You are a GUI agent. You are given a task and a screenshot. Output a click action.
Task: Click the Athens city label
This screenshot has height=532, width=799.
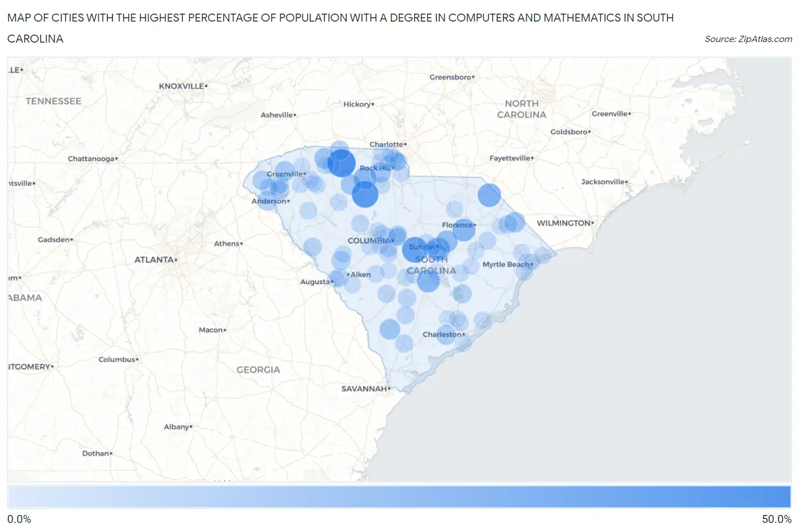(x=228, y=244)
